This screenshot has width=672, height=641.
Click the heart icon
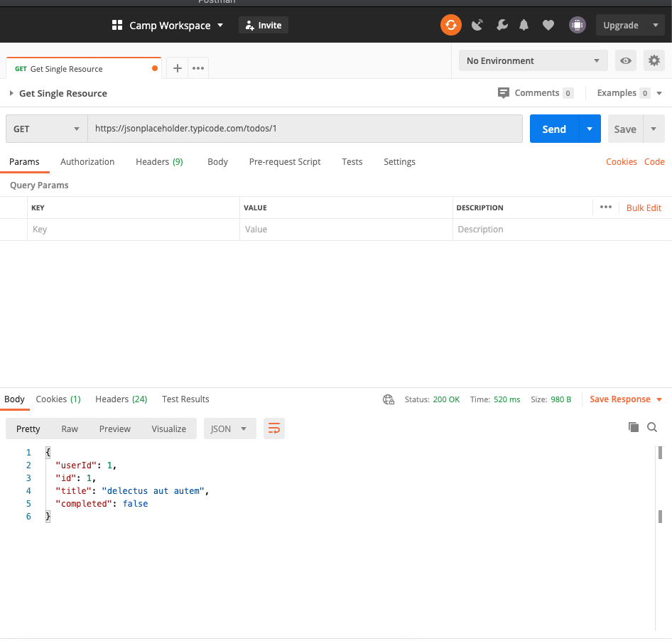(x=548, y=26)
